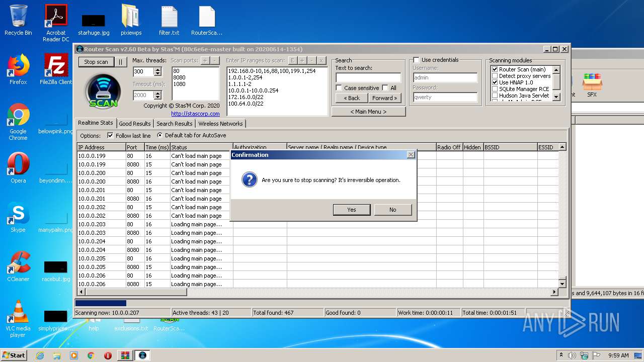This screenshot has height=362, width=644.
Task: Open the VLC media player shortcut
Action: (18, 319)
